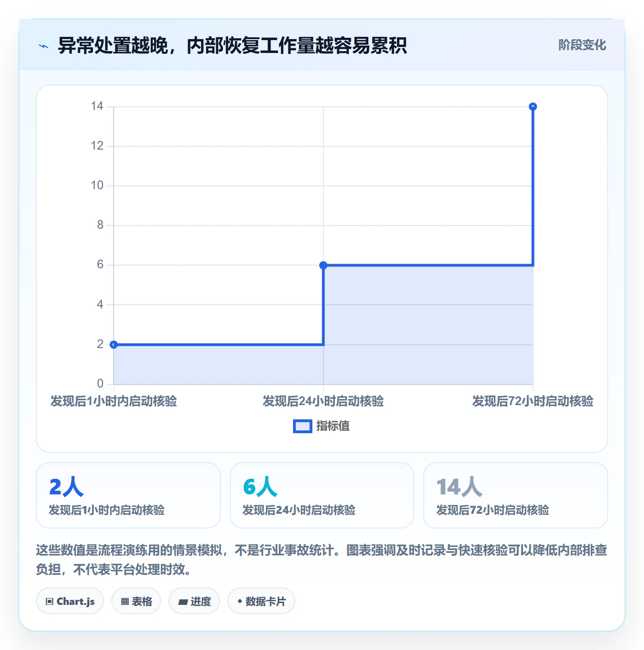Click the 数据卡片 tag

(261, 601)
